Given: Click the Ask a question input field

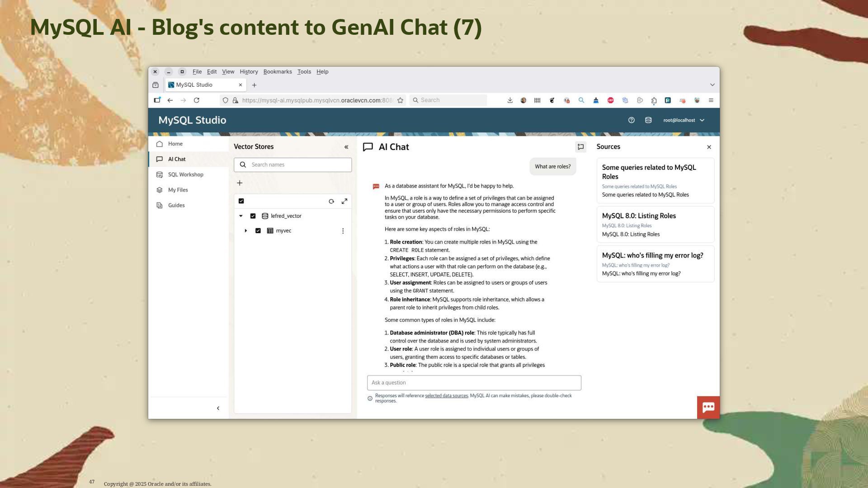Looking at the screenshot, I should pyautogui.click(x=474, y=383).
